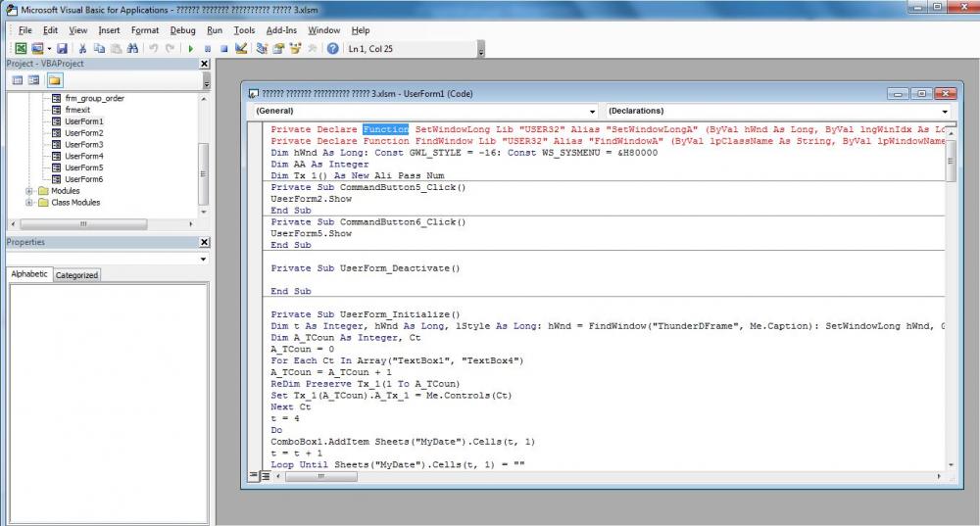Viewport: 980px width, 526px height.
Task: Select UserForm5 in project tree
Action: coord(83,167)
